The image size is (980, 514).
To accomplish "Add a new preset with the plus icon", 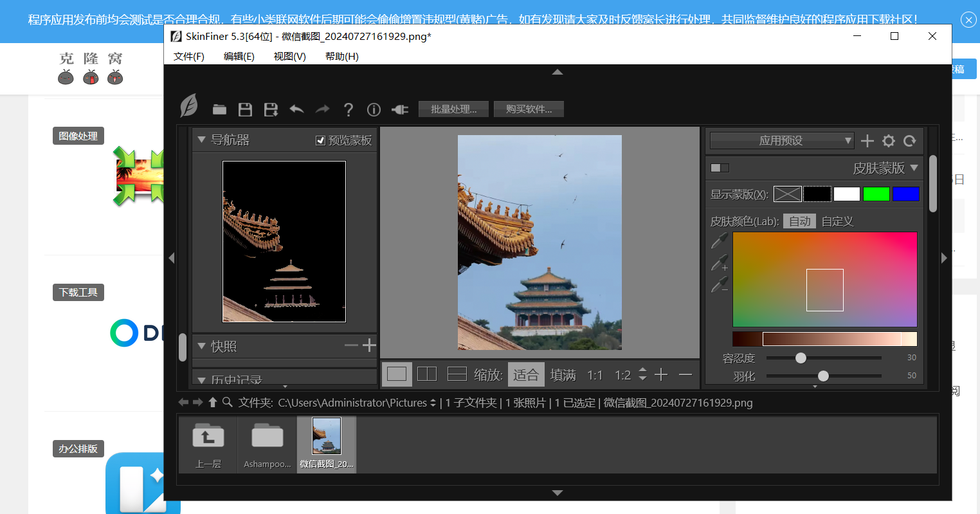I will 867,141.
